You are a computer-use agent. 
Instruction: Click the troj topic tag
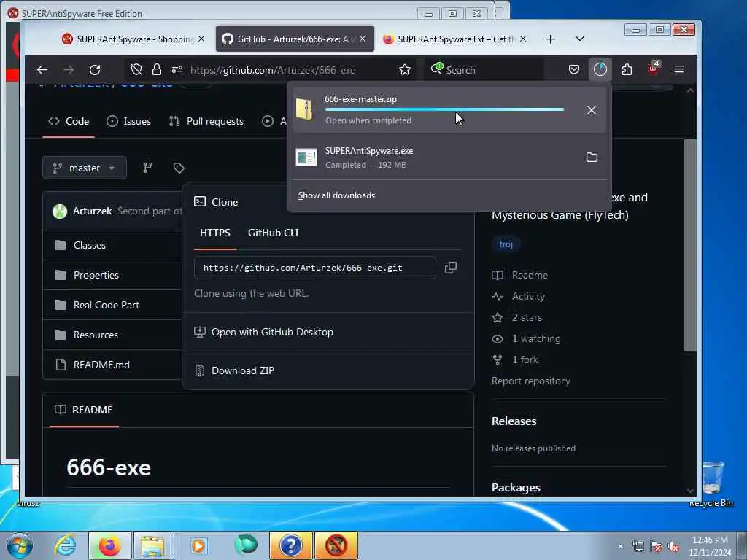(x=506, y=244)
